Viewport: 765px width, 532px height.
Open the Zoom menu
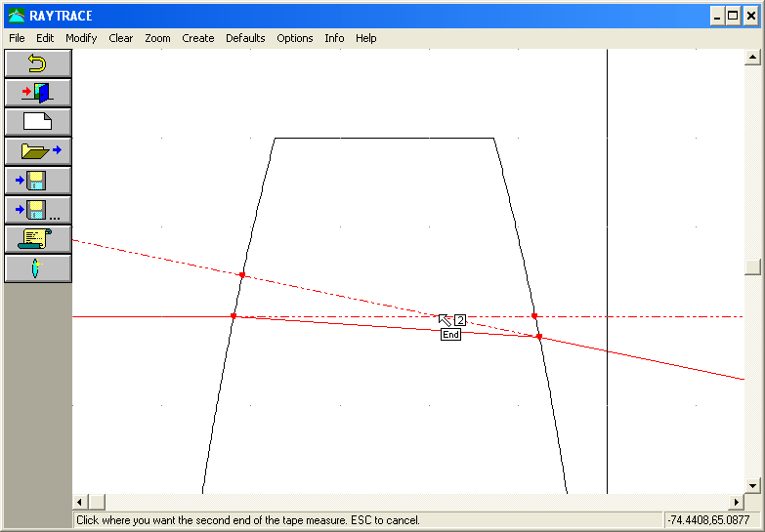(157, 38)
